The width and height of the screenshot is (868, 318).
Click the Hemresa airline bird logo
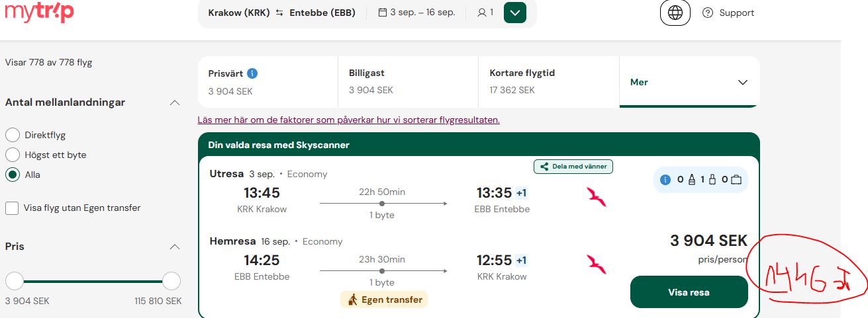click(597, 264)
